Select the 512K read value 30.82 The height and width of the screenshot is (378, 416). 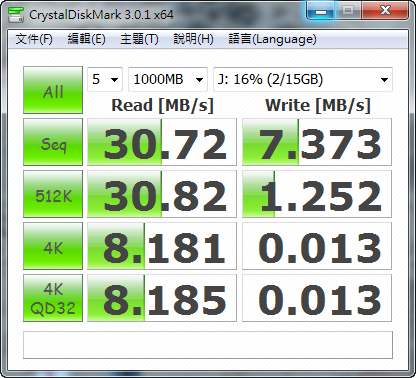tap(162, 194)
